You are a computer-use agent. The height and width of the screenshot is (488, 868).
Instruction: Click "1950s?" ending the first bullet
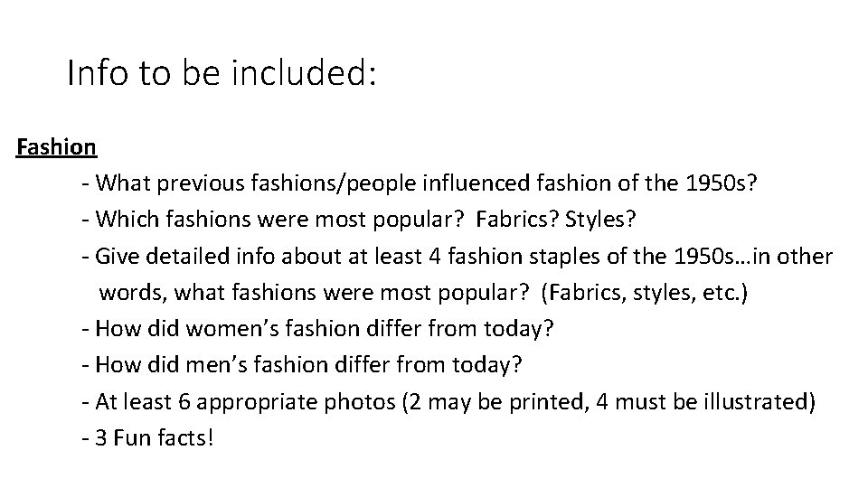(x=719, y=183)
